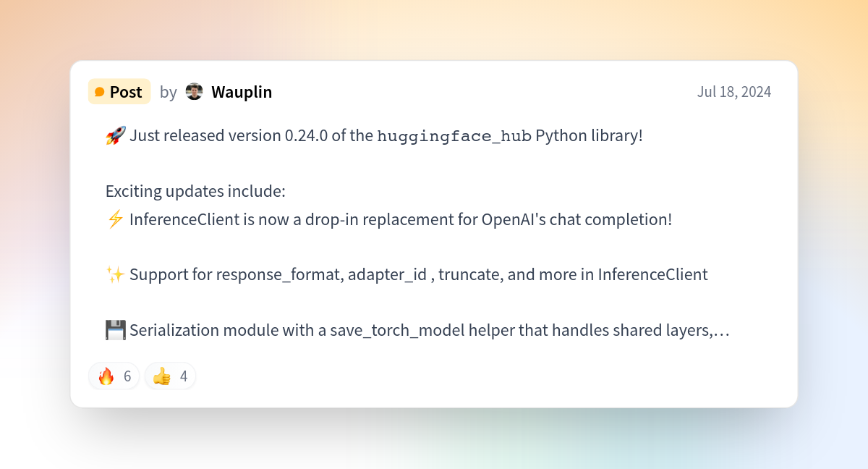Image resolution: width=868 pixels, height=469 pixels.
Task: Click the thumbs up count 4
Action: coord(184,376)
